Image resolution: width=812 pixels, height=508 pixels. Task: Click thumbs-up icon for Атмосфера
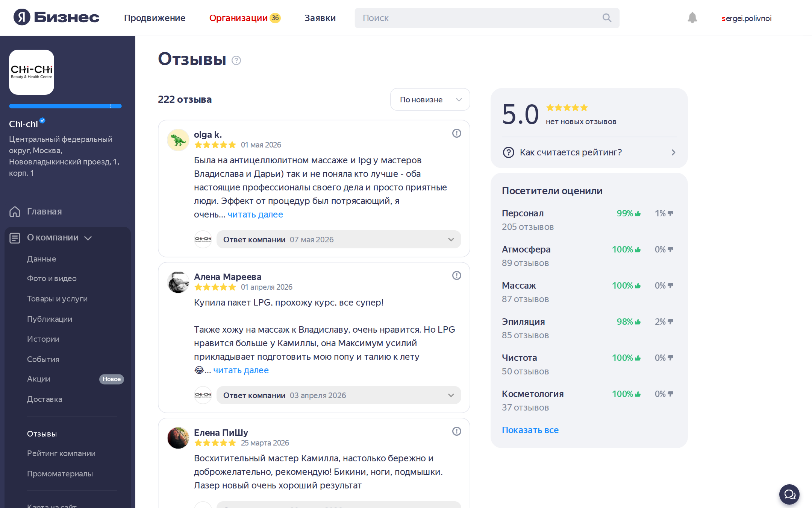click(x=638, y=249)
